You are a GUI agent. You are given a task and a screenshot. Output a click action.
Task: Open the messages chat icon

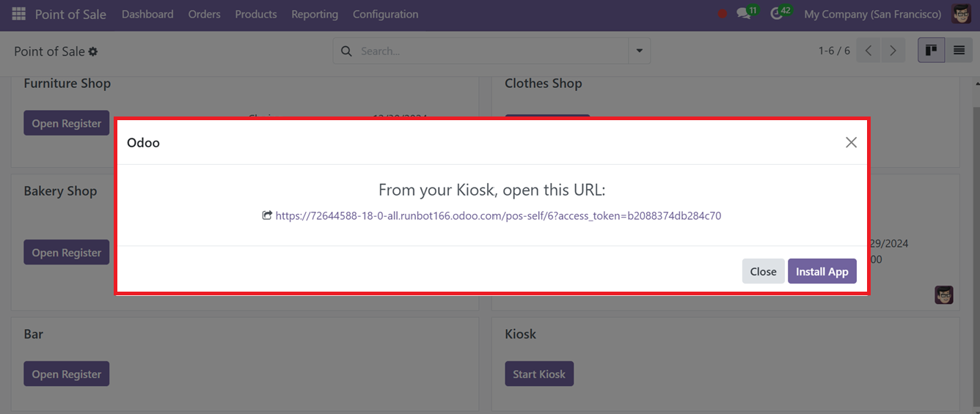[744, 14]
